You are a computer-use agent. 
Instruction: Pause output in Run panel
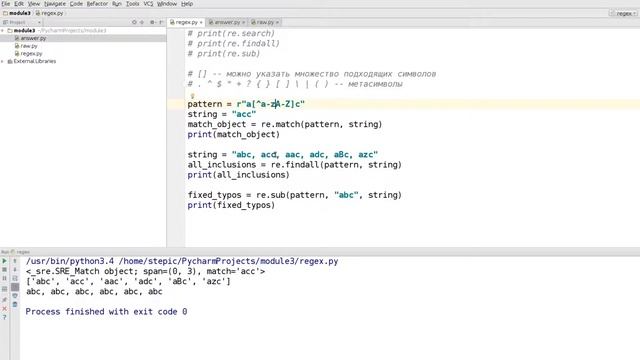pos(4,278)
